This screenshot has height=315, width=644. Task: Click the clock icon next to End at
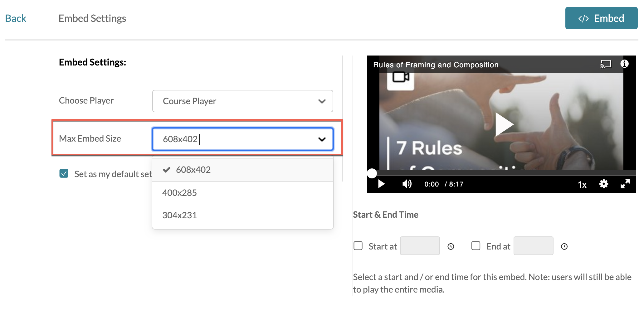[564, 247]
